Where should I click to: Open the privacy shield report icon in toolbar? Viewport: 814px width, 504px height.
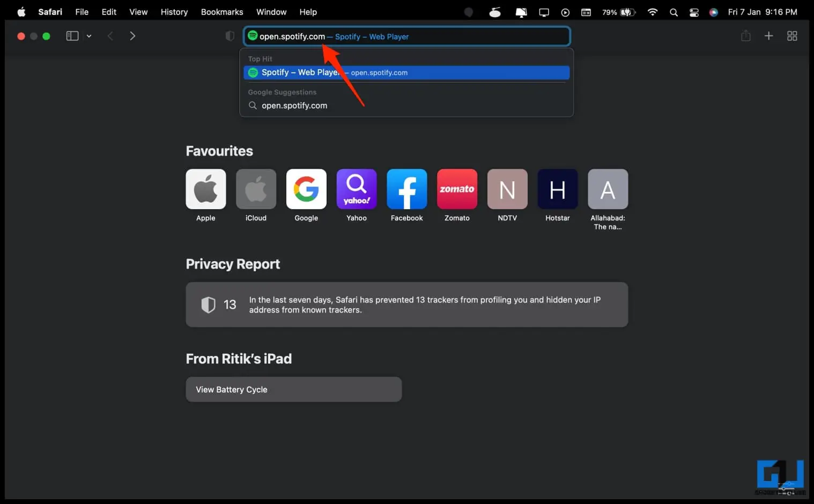[x=230, y=36]
